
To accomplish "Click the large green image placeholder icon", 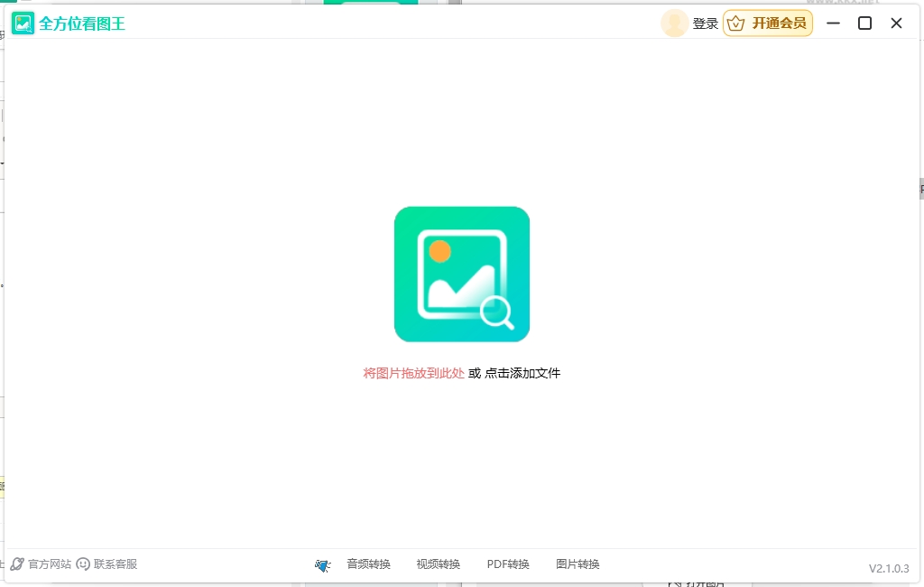I will [x=461, y=274].
